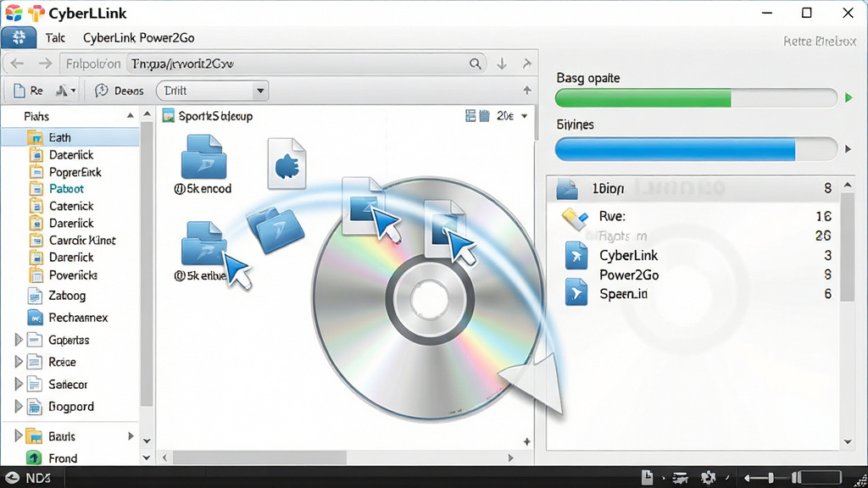The width and height of the screenshot is (868, 488).
Task: Click the search magnifier icon
Action: coord(475,64)
